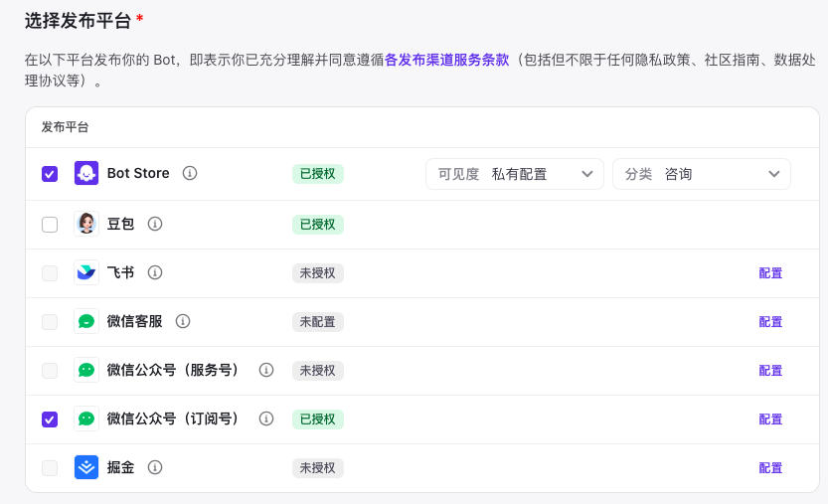Click the 豆包 avatar icon
The width and height of the screenshot is (828, 504).
tap(86, 224)
